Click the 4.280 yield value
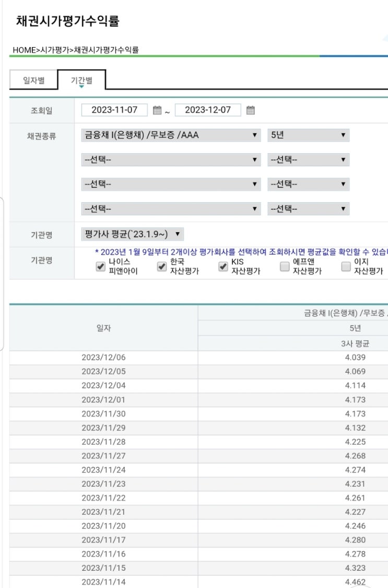388x588 pixels. (356, 540)
